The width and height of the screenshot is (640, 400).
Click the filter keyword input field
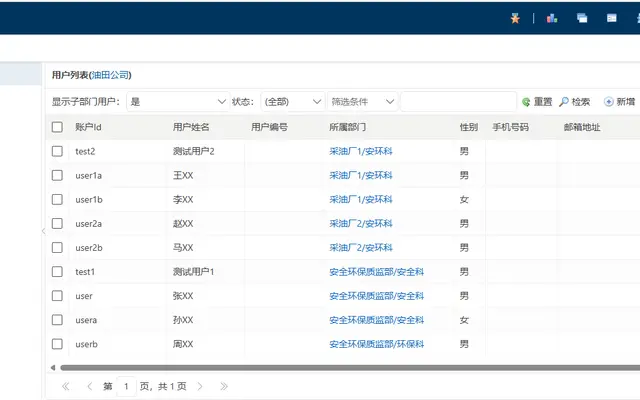[458, 102]
